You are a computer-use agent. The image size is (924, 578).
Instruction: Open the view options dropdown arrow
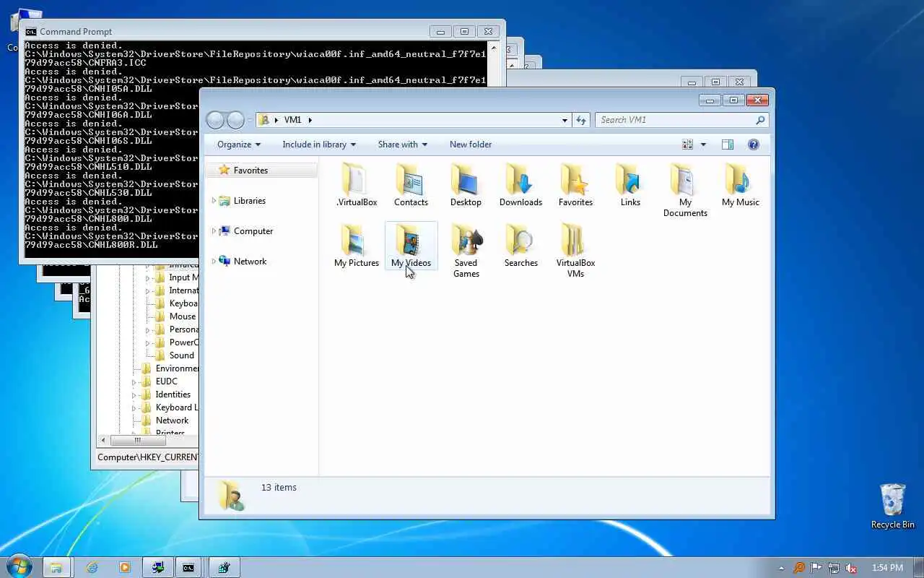(703, 144)
